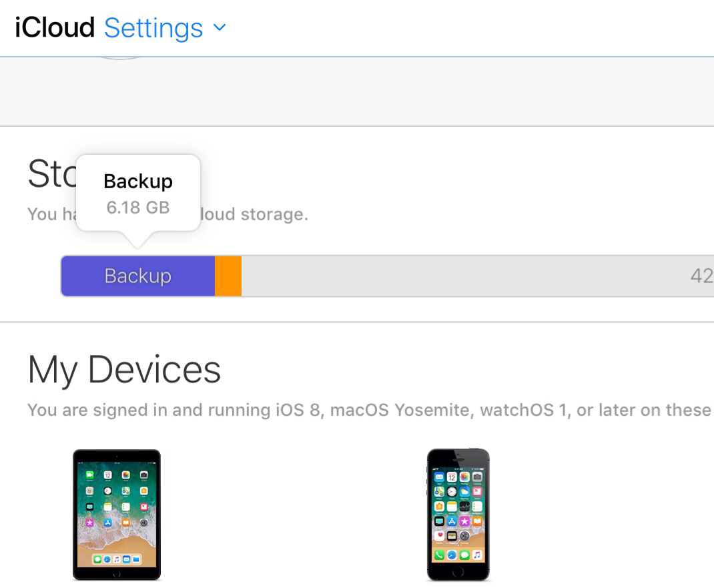Click the iCloud storage description text
The height and width of the screenshot is (588, 714).
pyautogui.click(x=254, y=214)
